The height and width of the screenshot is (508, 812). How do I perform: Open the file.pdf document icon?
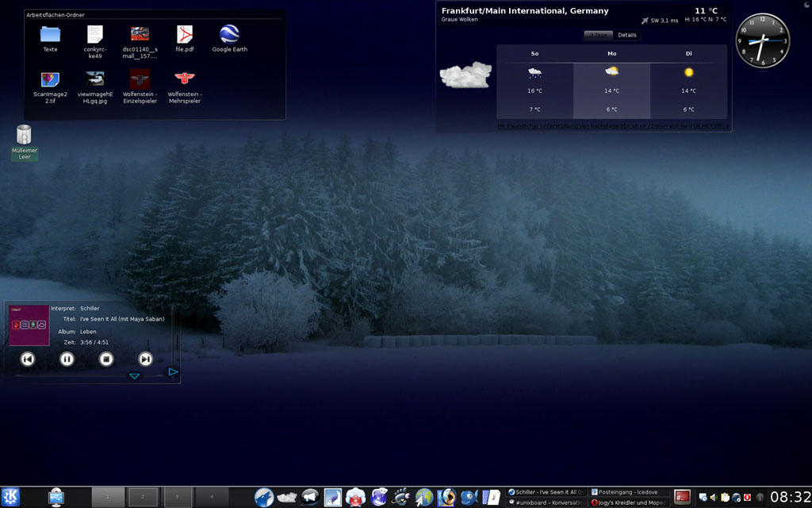point(185,34)
